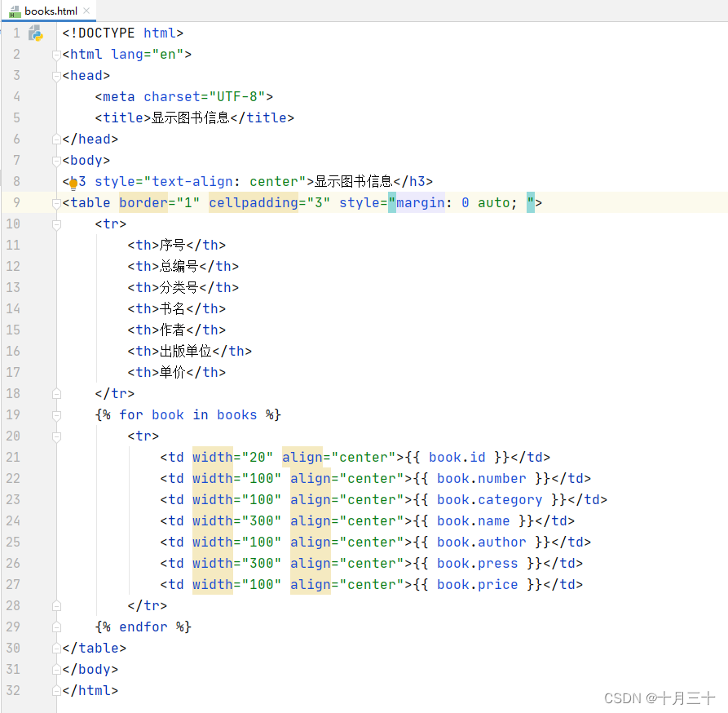
Task: Click the book.id template variable
Action: 457,458
